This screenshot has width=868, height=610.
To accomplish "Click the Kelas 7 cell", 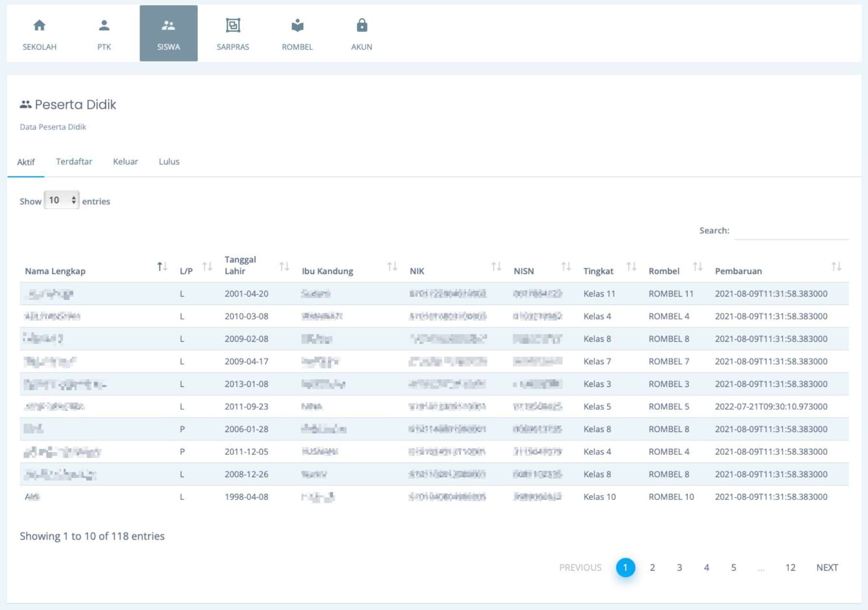I will click(x=597, y=361).
